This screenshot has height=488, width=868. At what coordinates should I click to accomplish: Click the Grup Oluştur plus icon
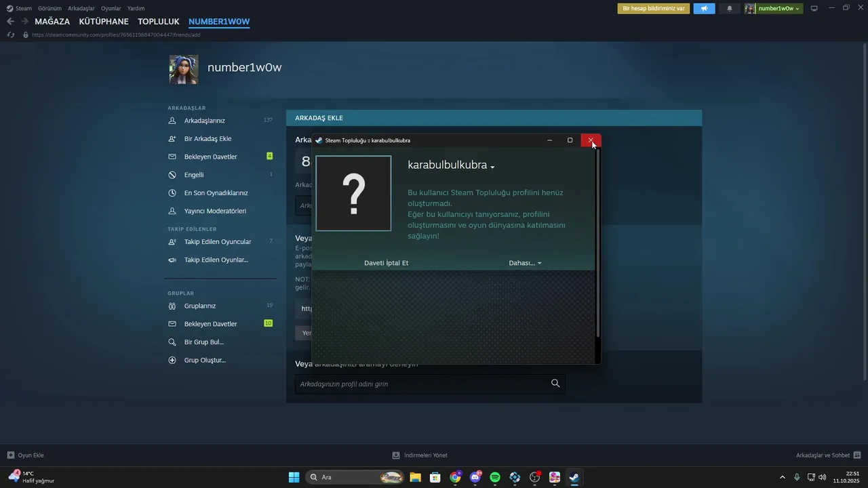[172, 360]
